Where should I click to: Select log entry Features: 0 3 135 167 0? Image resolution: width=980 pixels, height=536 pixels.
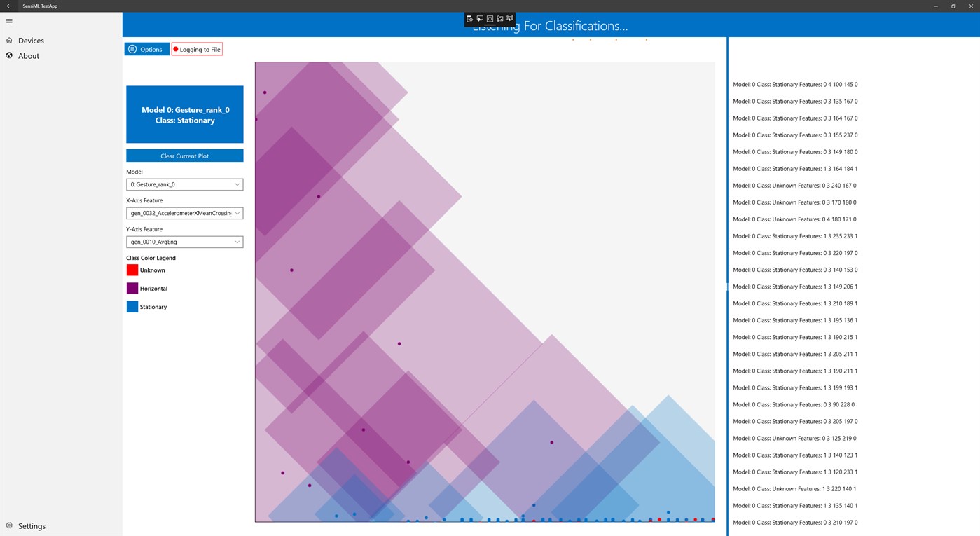[x=795, y=102]
